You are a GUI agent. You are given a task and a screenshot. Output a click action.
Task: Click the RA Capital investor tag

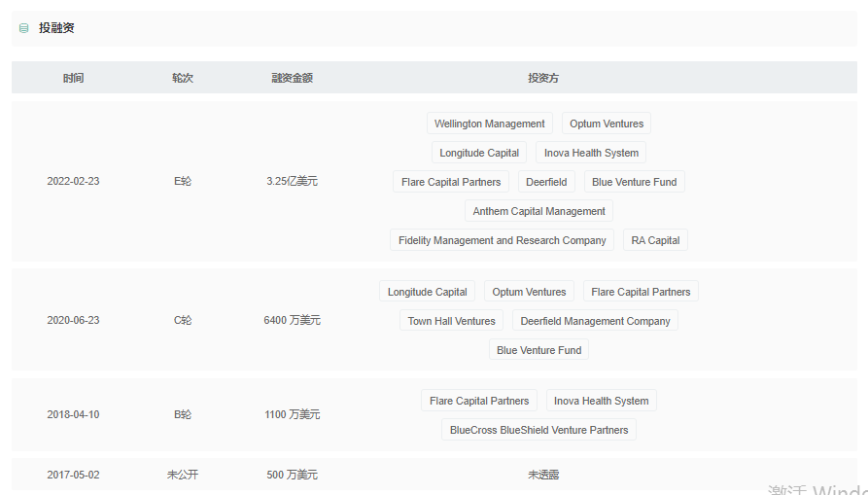[655, 240]
